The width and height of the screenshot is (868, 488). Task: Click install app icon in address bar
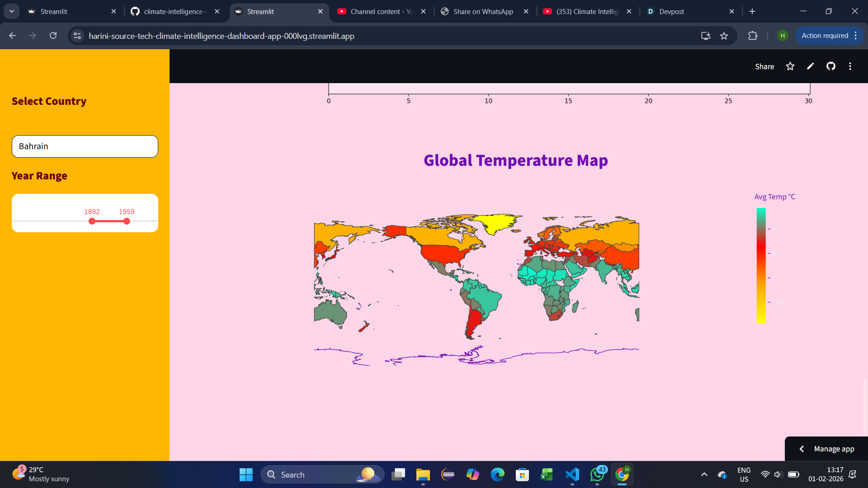[x=706, y=36]
